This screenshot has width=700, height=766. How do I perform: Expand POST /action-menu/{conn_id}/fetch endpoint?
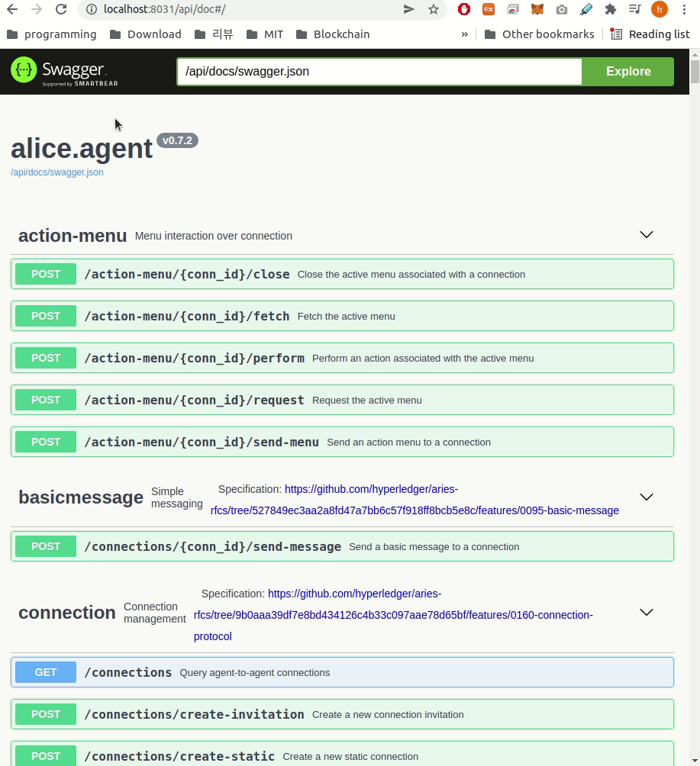(x=342, y=316)
